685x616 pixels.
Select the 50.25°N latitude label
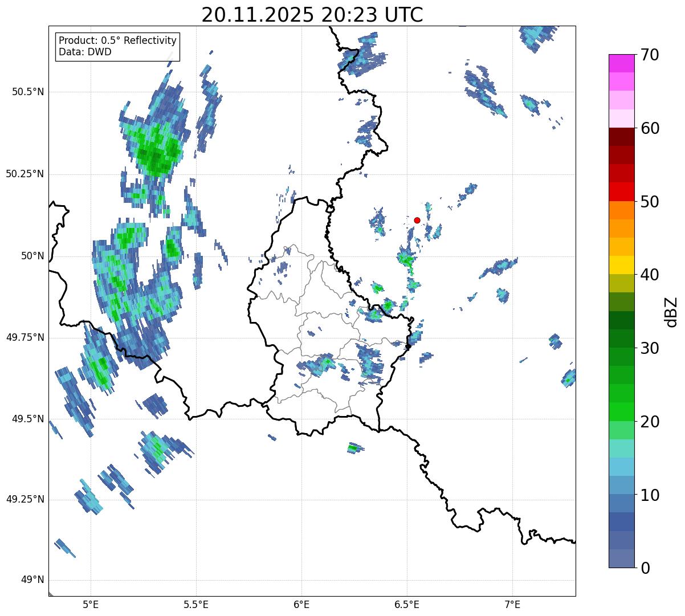[x=25, y=174]
